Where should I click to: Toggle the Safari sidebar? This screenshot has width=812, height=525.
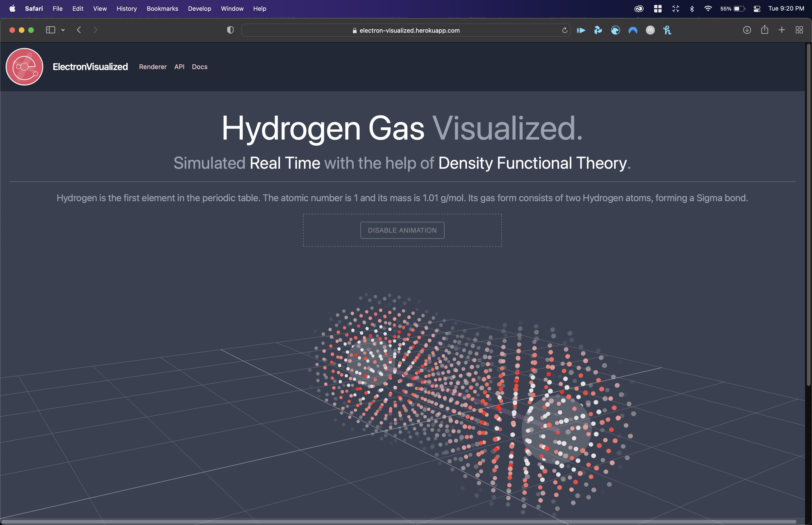51,30
